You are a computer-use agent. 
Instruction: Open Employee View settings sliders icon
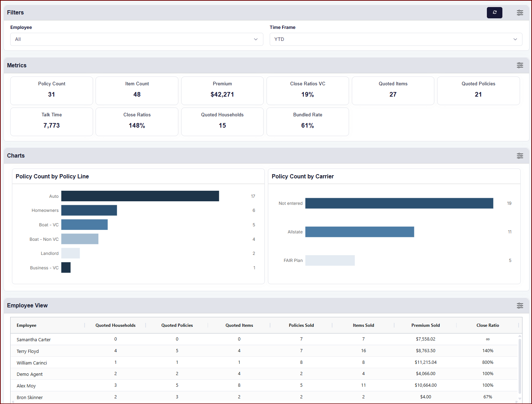(520, 306)
